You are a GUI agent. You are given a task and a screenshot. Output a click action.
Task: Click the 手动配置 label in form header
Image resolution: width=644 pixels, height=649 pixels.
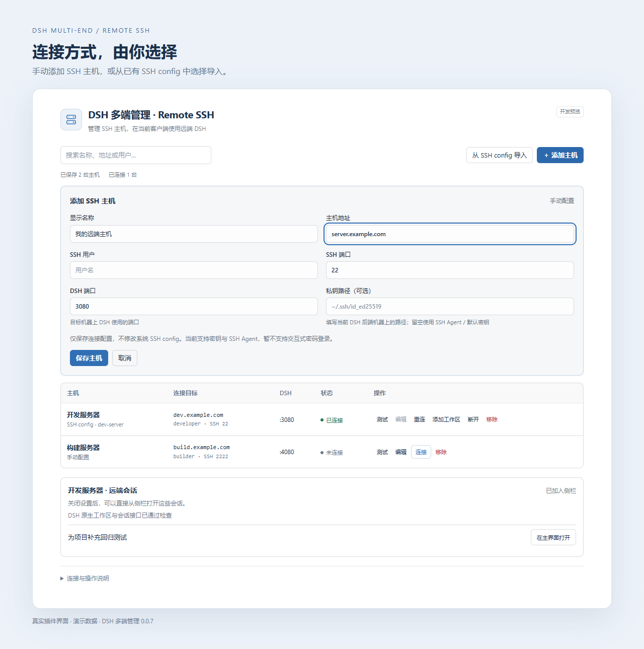(x=562, y=200)
